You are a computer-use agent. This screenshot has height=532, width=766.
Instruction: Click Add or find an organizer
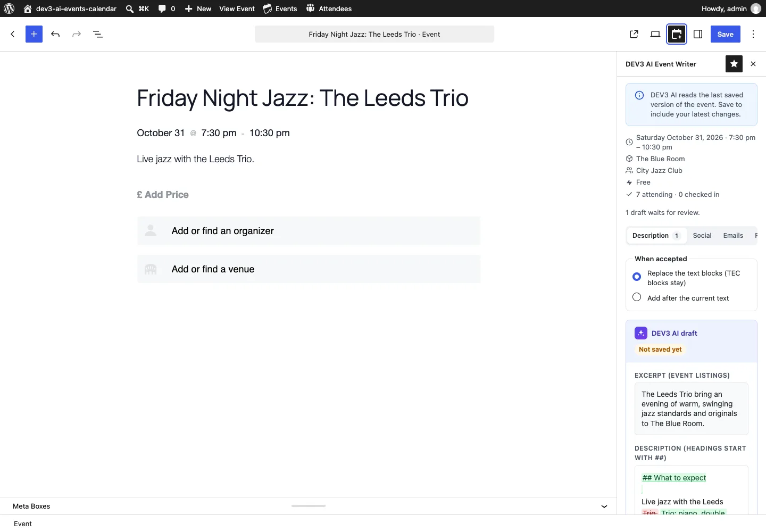(309, 231)
